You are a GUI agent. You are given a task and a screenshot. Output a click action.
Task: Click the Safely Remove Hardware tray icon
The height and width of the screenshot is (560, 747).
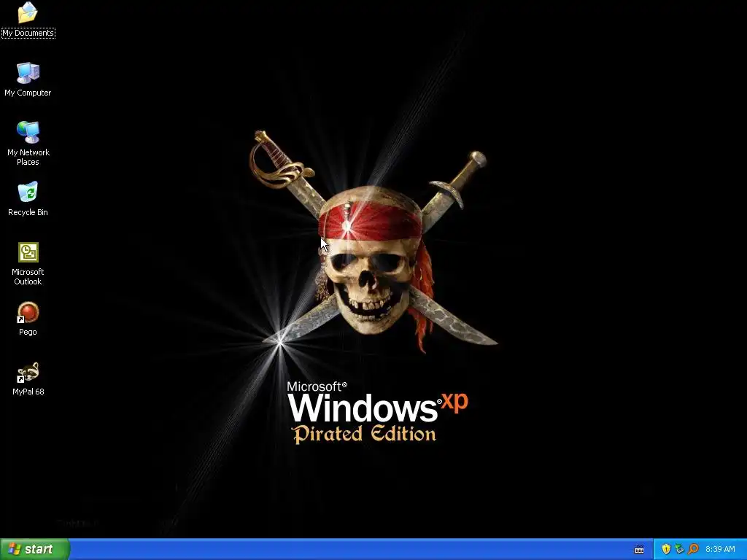tap(679, 549)
